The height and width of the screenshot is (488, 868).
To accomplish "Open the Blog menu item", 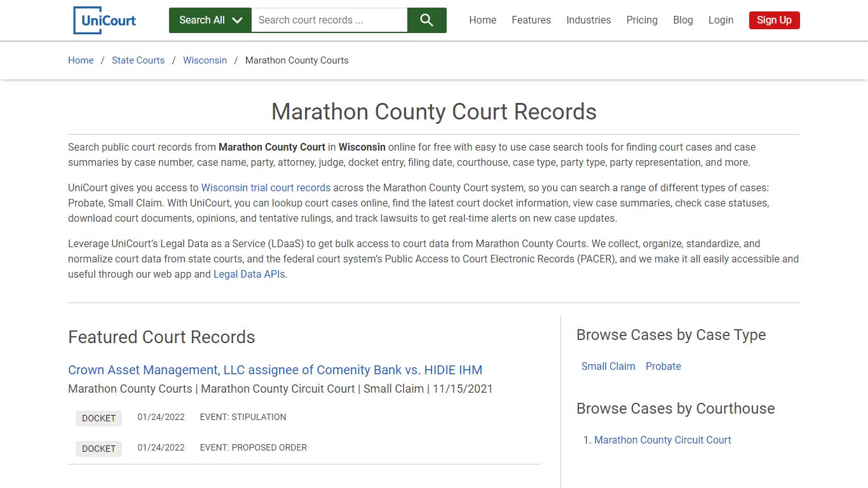I will [683, 20].
